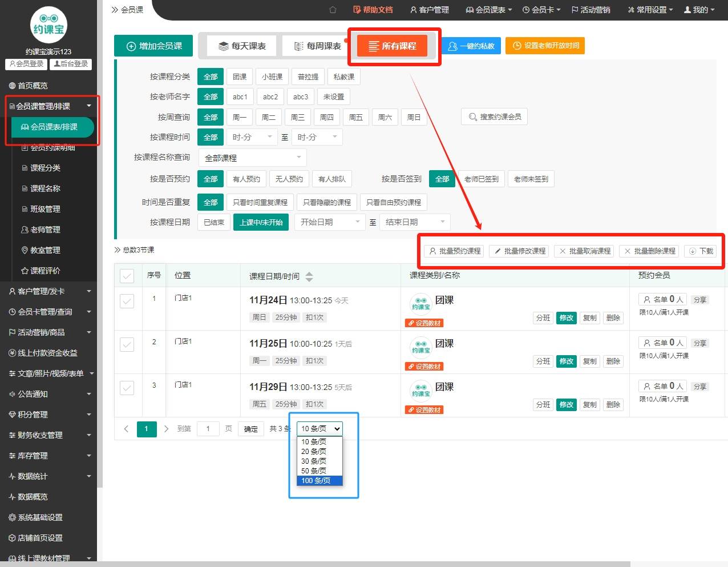The width and height of the screenshot is (728, 567).
Task: Go to next page arrow in pagination
Action: [166, 429]
